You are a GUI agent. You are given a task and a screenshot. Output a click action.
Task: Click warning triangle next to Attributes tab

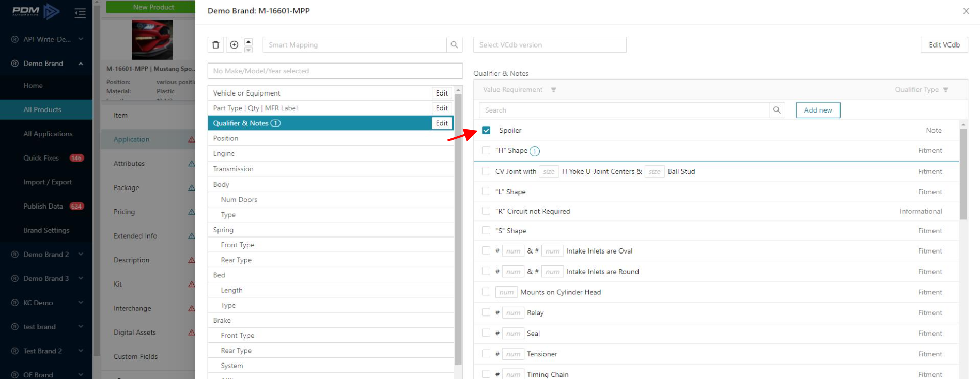pos(192,164)
